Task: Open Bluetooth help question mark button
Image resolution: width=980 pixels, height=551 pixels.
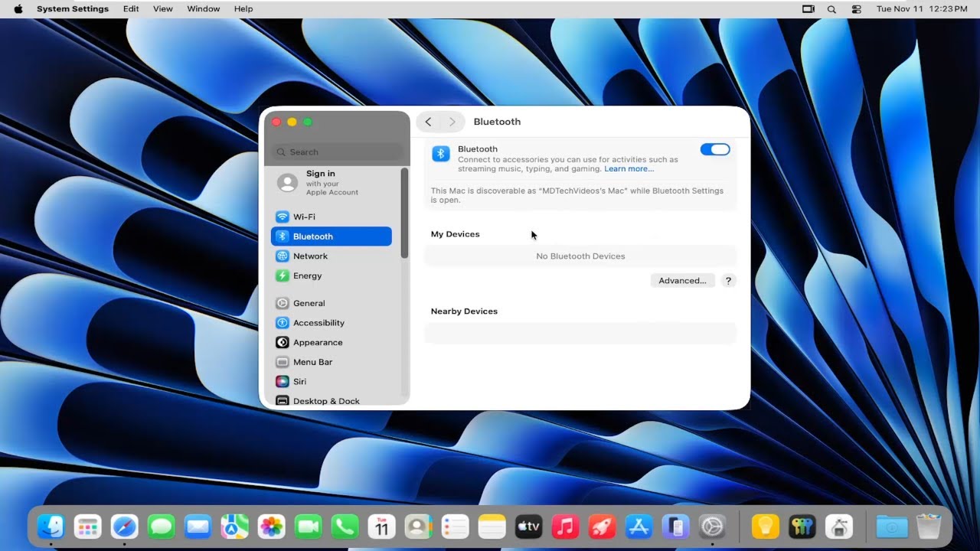Action: pos(728,281)
